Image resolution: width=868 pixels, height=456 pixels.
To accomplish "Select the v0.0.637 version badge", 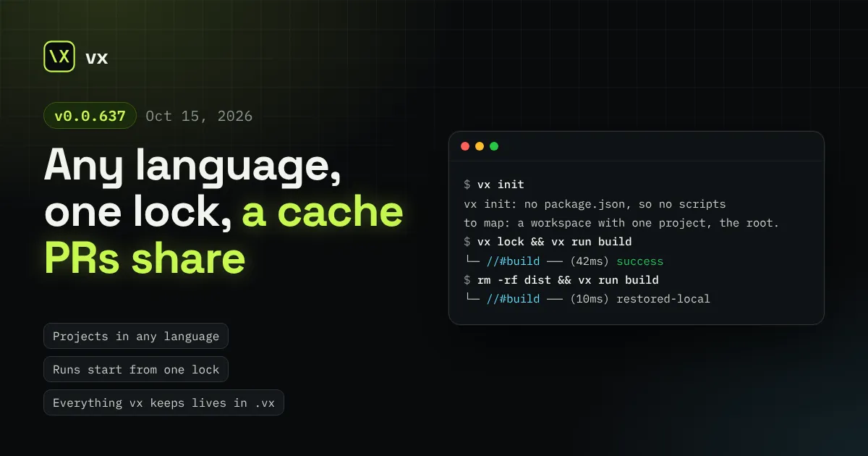I will [90, 116].
